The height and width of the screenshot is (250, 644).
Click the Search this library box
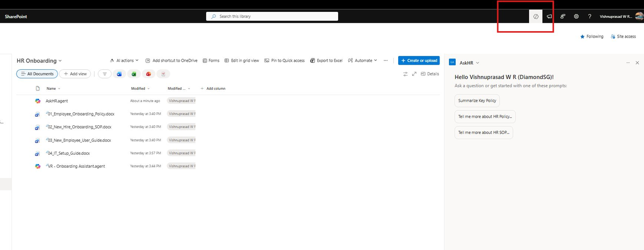pos(272,17)
